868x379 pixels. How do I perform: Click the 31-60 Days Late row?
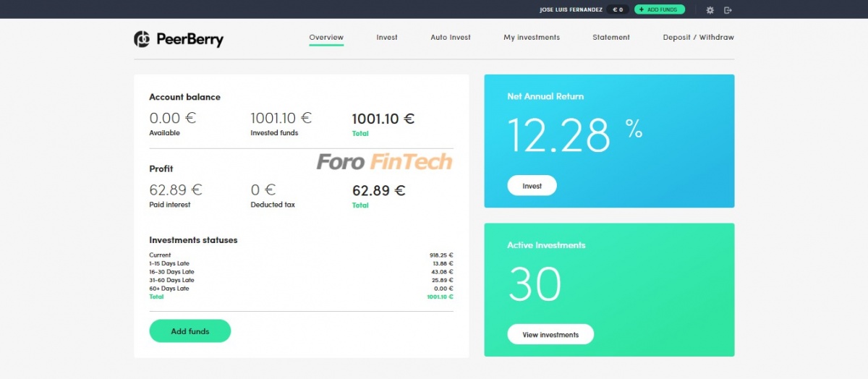click(301, 280)
